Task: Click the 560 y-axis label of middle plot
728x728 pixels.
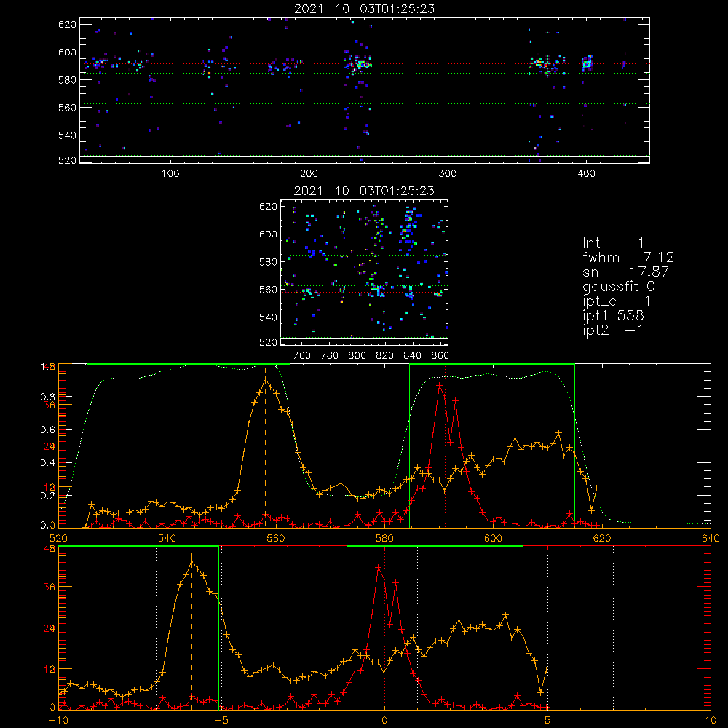Action: [x=268, y=289]
